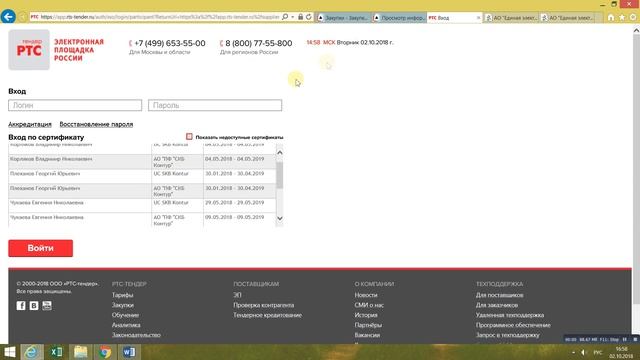640x360 pixels.
Task: Open the Аккредитация link
Action: 30,124
